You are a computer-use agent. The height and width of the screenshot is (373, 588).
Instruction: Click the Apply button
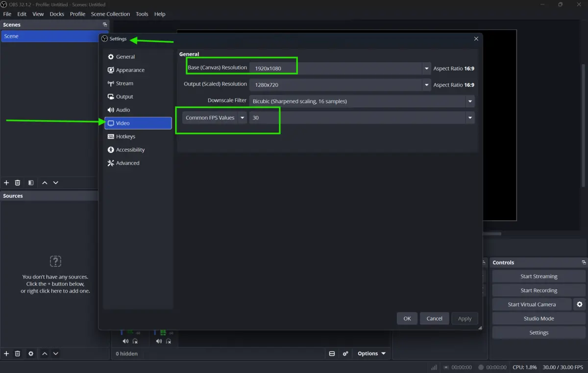[x=465, y=318]
